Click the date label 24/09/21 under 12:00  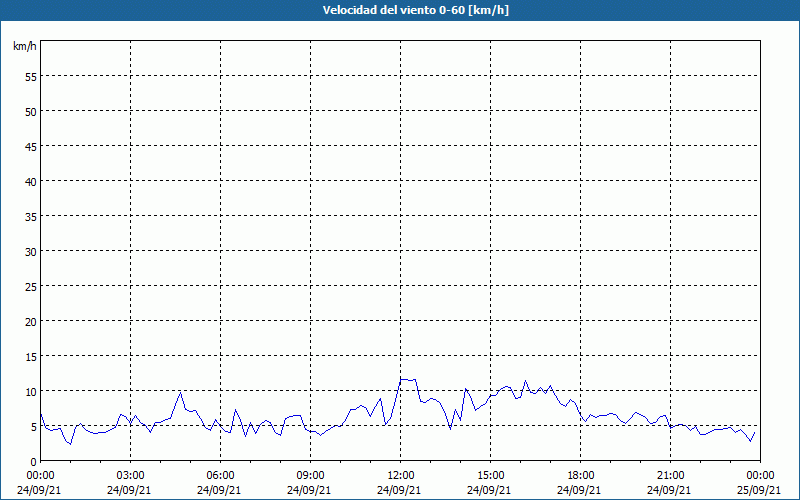coord(399,490)
